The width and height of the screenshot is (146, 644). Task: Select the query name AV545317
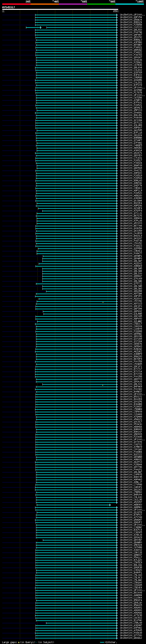(8, 8)
